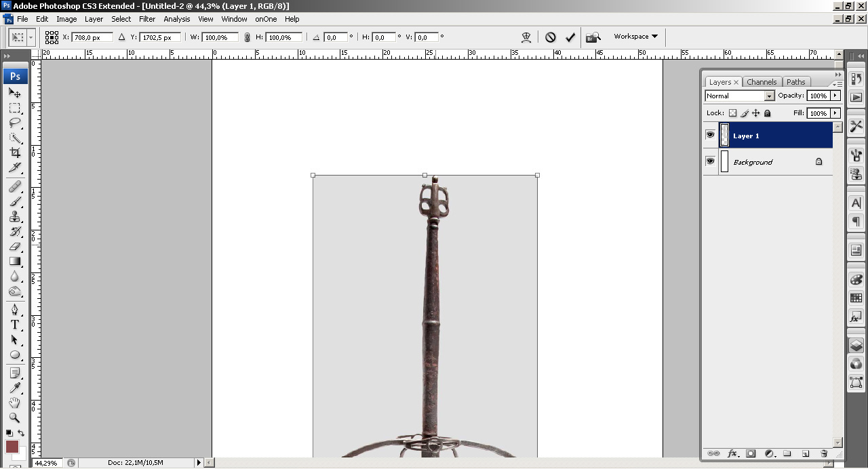Click the foreground color swatch

click(12, 446)
